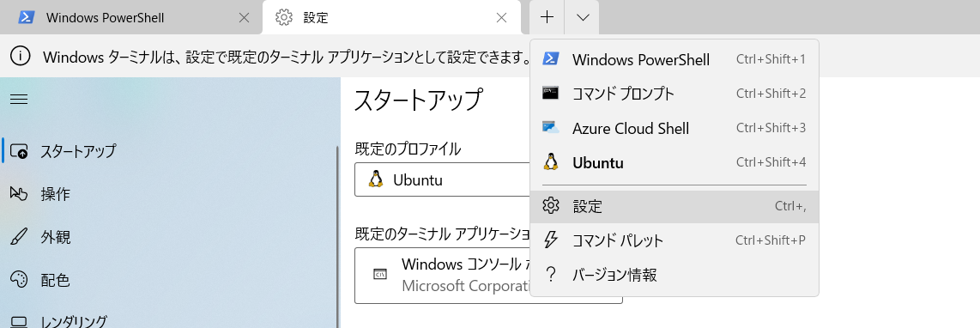
Task: Click the スタートアップ sidebar icon
Action: (x=20, y=151)
